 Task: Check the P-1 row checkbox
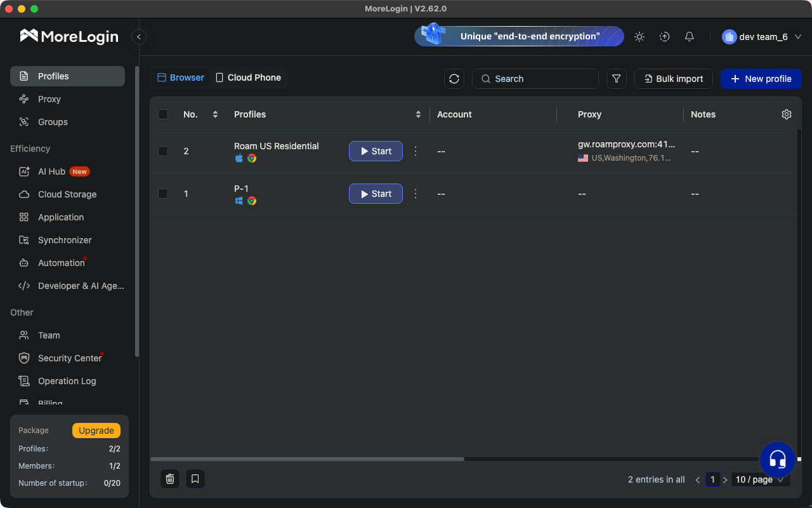tap(163, 194)
